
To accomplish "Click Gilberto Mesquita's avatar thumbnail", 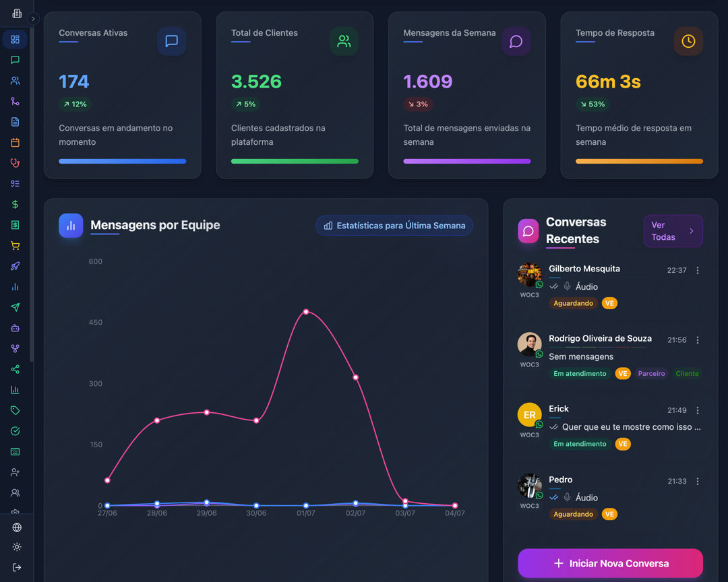I will [529, 274].
